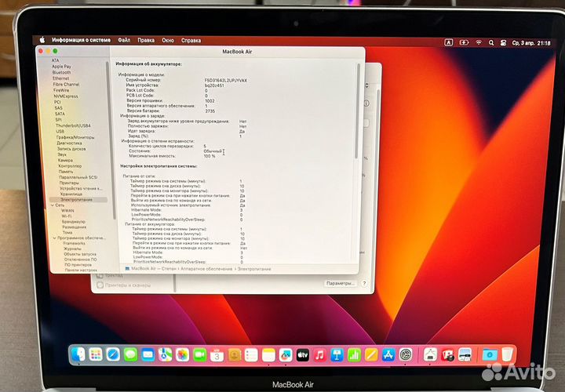The image size is (565, 392).
Task: Open the Apple menu
Action: (x=42, y=40)
